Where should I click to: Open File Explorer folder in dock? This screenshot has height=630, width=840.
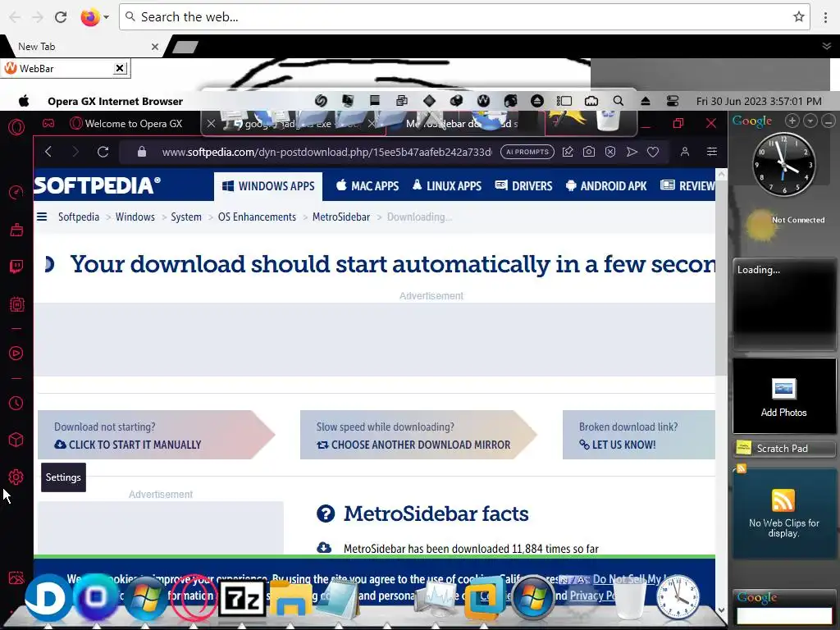coord(290,599)
